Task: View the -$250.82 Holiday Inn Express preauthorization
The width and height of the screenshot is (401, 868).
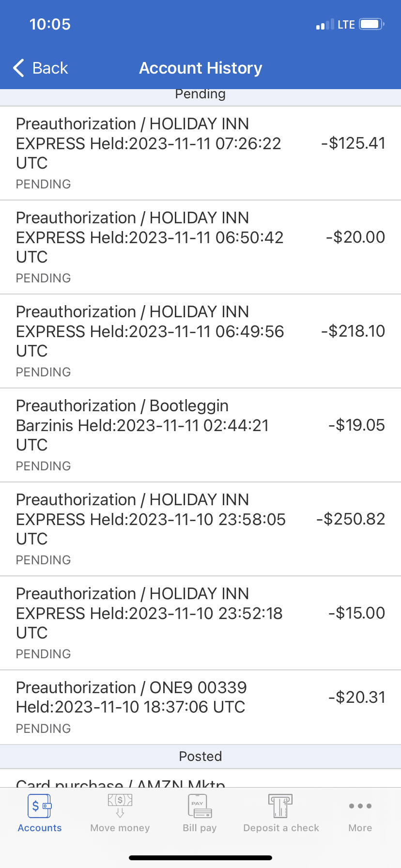Action: point(200,529)
